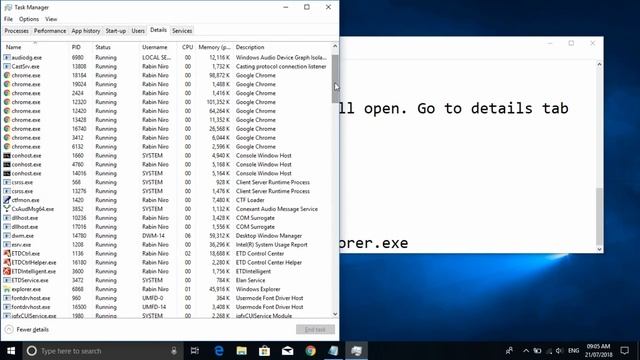Open the File menu in Task Manager
Image resolution: width=640 pixels, height=360 pixels.
click(8, 19)
